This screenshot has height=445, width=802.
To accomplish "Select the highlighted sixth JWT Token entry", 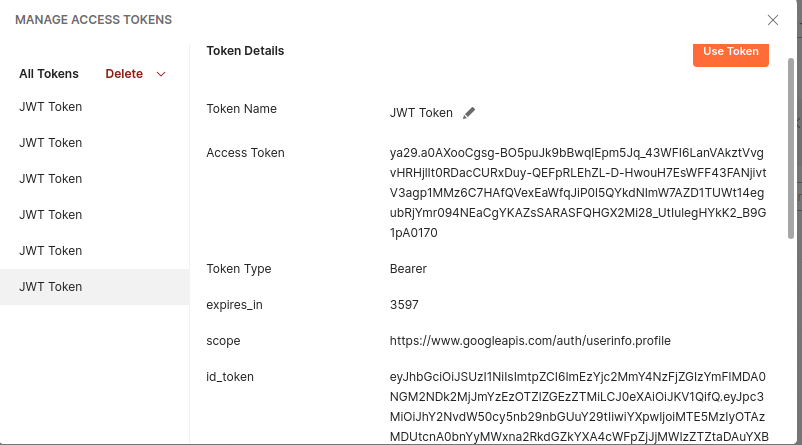I will (51, 287).
